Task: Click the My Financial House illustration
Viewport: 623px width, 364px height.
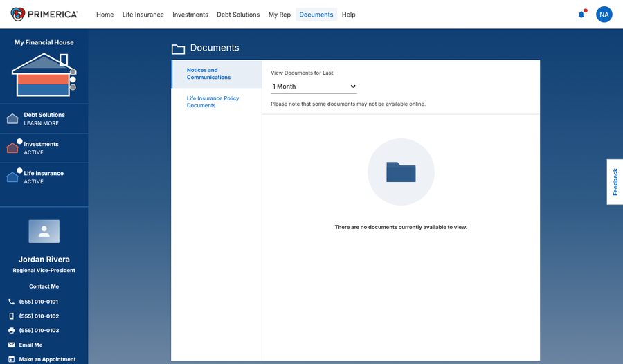Action: tap(44, 75)
